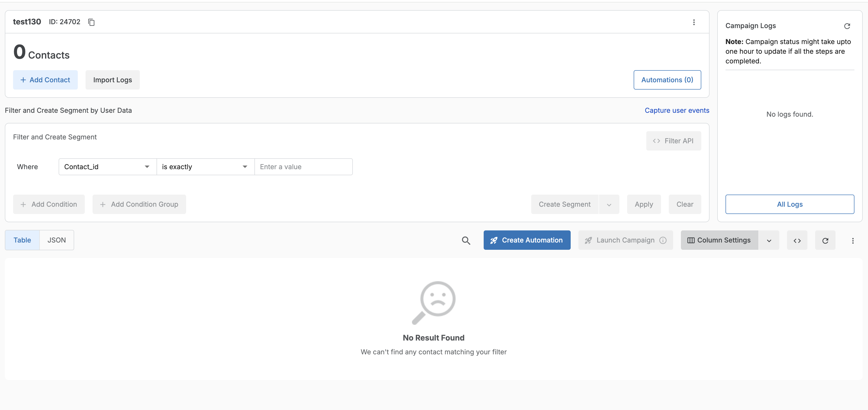Expand the Contact_id field dropdown

147,167
